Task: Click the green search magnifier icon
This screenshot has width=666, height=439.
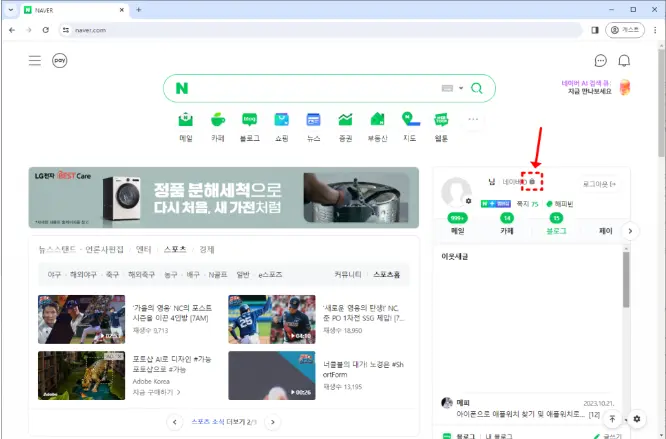Action: (477, 88)
